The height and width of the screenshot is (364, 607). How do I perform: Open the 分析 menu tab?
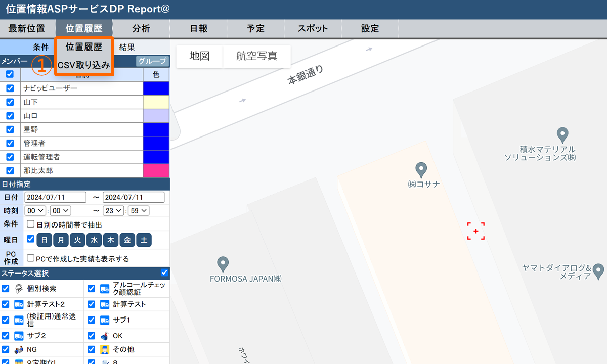pos(141,29)
